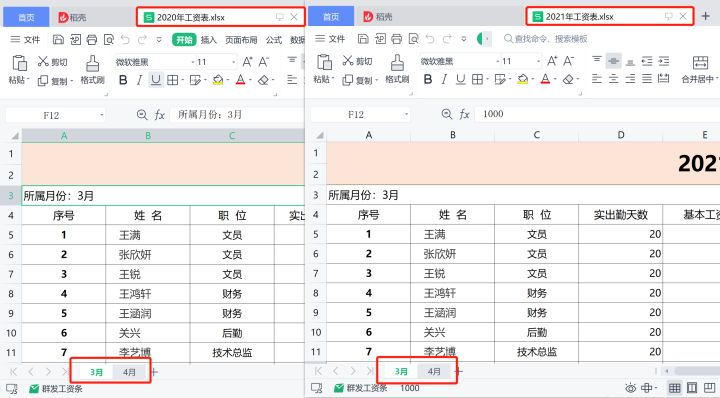The image size is (720, 398).
Task: Toggle Italic in 2020年工资表 window
Action: point(139,80)
